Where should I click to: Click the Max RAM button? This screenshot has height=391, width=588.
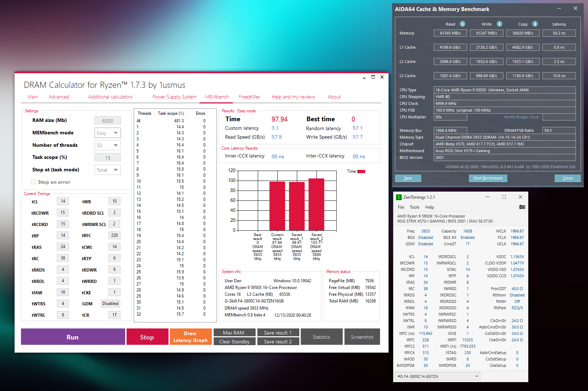click(235, 333)
